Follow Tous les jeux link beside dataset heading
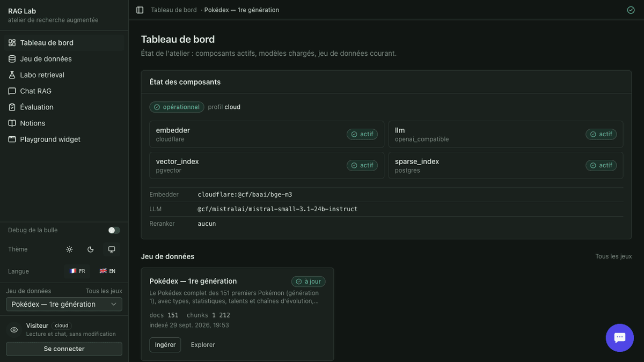This screenshot has width=644, height=362. pyautogui.click(x=613, y=256)
